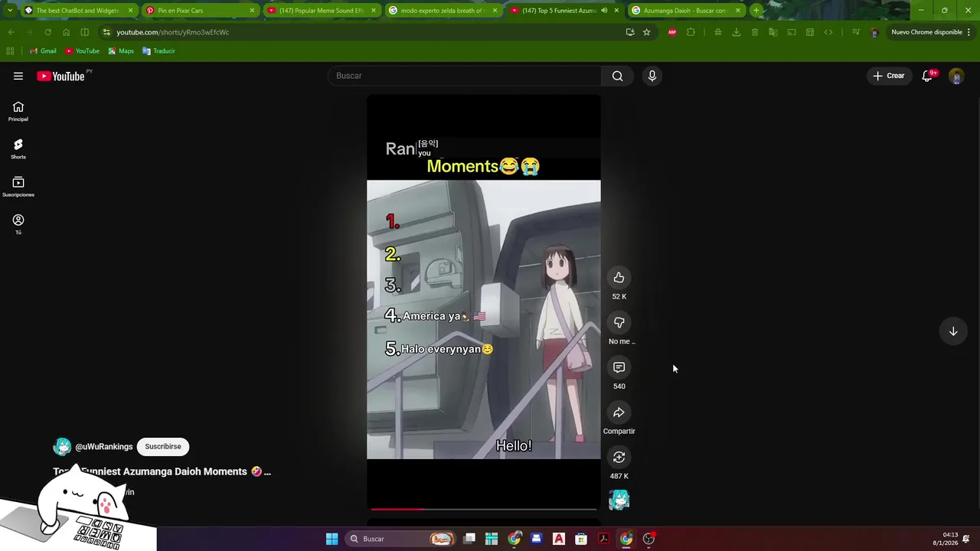
Task: Open Task View on the taskbar
Action: pos(469,539)
